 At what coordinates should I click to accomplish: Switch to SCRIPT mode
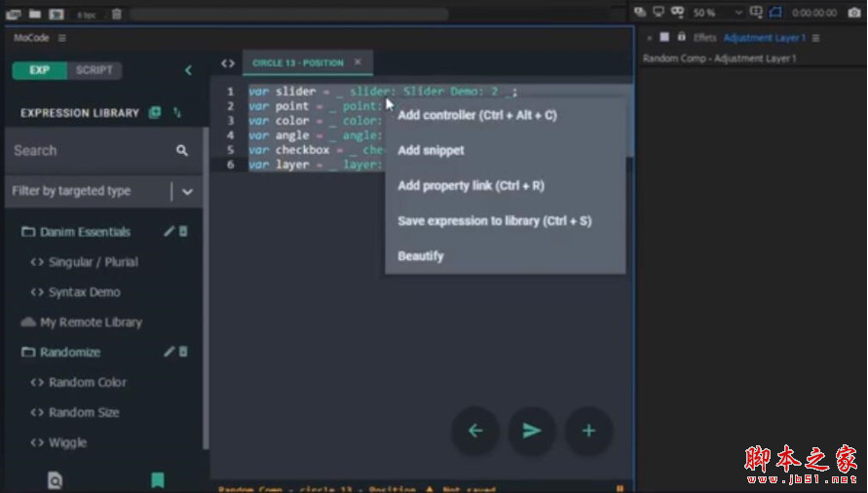94,70
